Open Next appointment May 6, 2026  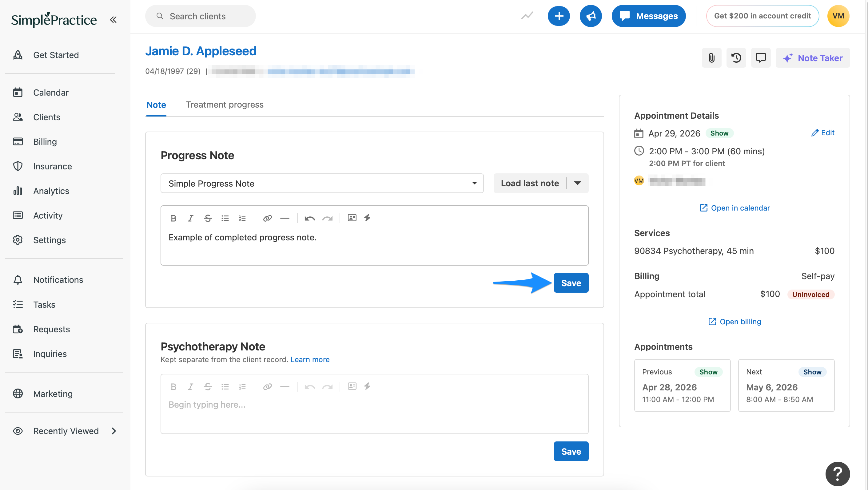click(786, 385)
